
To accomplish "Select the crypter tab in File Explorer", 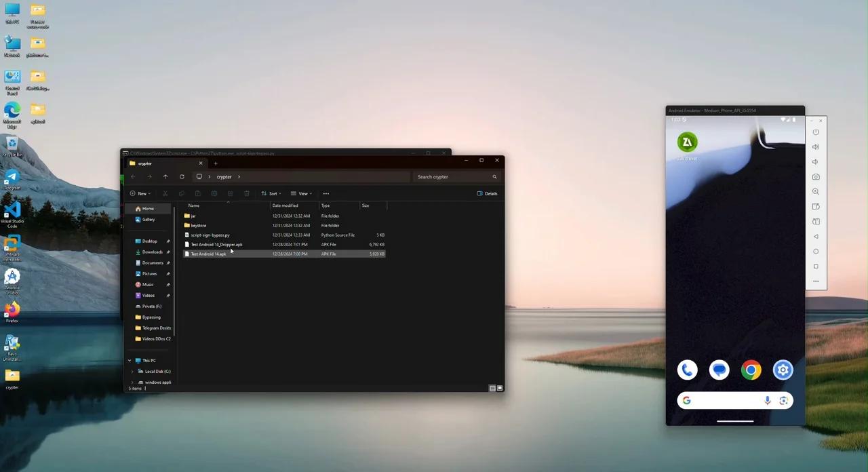I will pos(163,163).
